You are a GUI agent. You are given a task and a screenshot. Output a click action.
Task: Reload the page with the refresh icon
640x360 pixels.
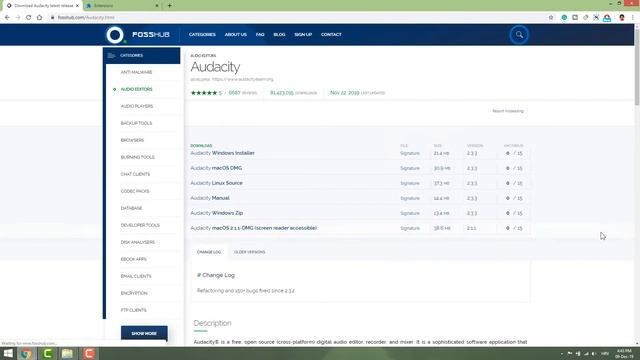click(x=29, y=18)
